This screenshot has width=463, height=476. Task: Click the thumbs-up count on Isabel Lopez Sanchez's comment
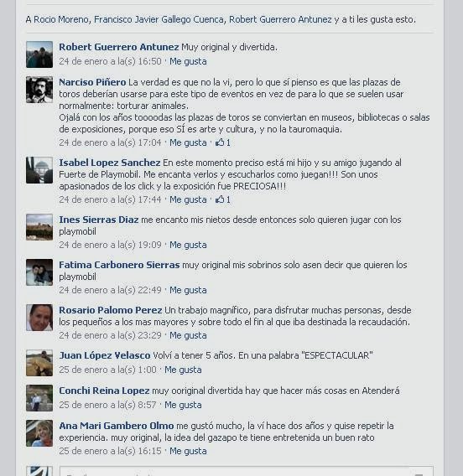tap(223, 199)
